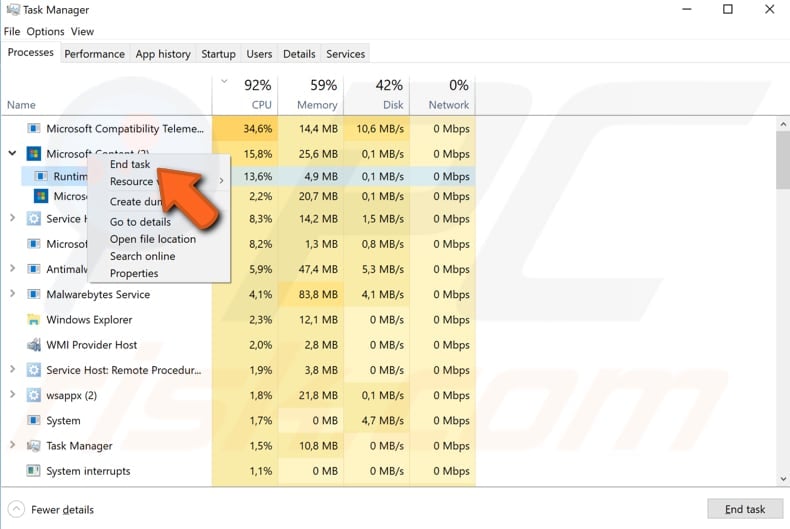Switch to the App history tab

163,54
